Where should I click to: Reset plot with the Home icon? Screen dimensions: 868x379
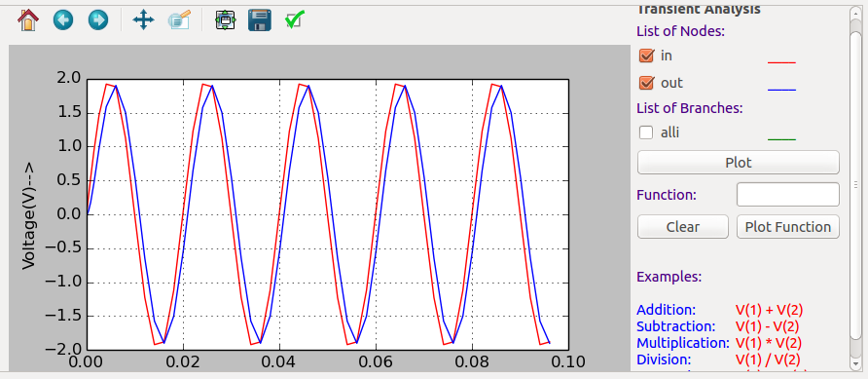(27, 20)
